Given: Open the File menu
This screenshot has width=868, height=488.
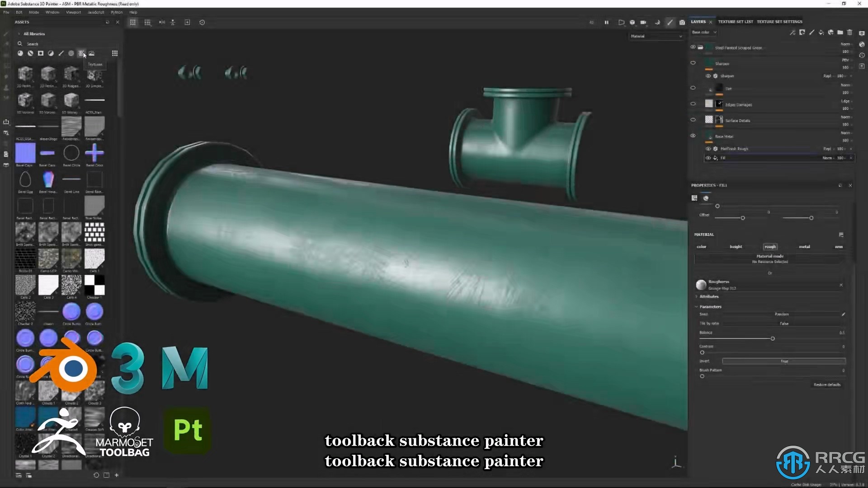Looking at the screenshot, I should coord(6,12).
